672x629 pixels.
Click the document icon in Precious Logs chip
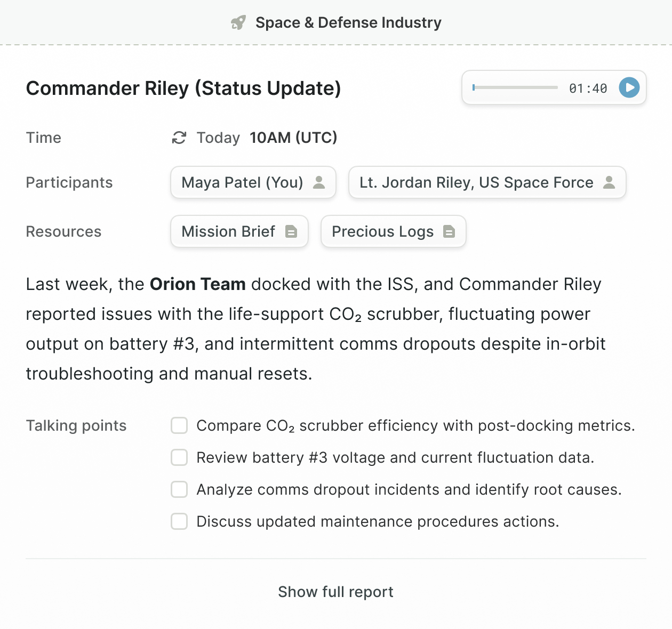[449, 231]
